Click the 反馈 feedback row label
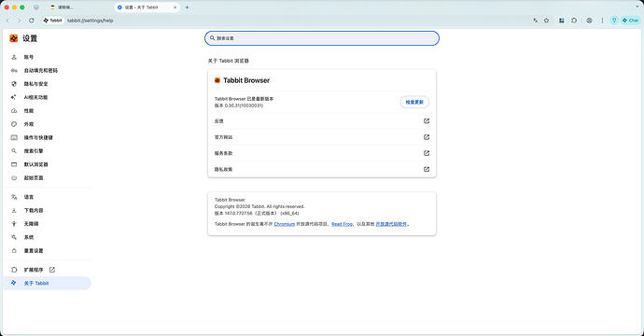The height and width of the screenshot is (336, 644). pyautogui.click(x=219, y=121)
